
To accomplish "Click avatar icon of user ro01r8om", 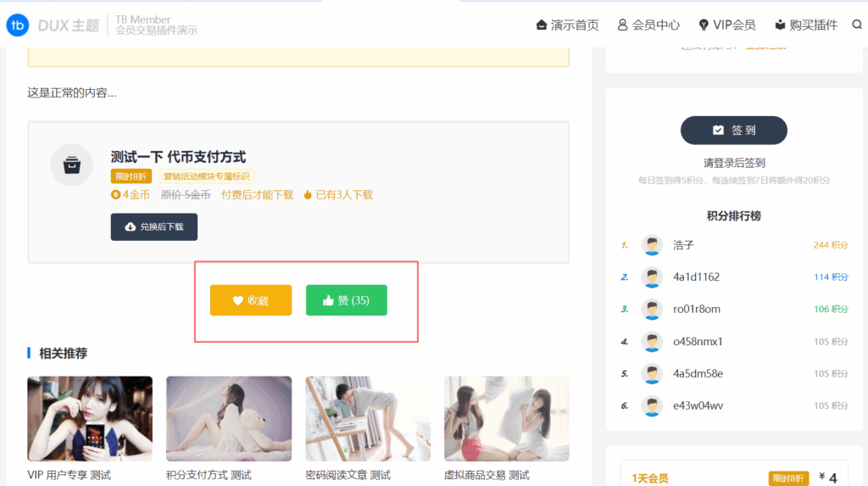I will point(651,310).
